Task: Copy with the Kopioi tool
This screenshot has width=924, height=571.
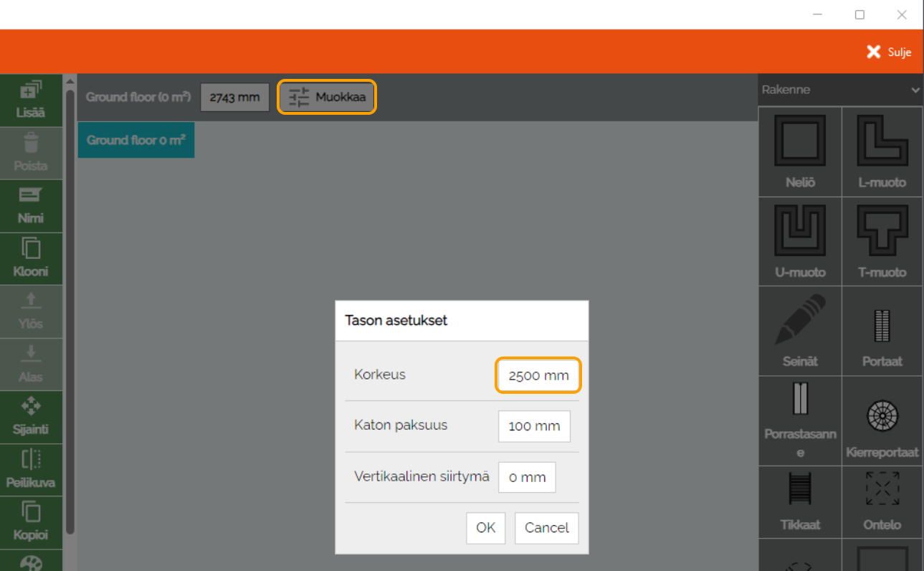Action: point(31,523)
